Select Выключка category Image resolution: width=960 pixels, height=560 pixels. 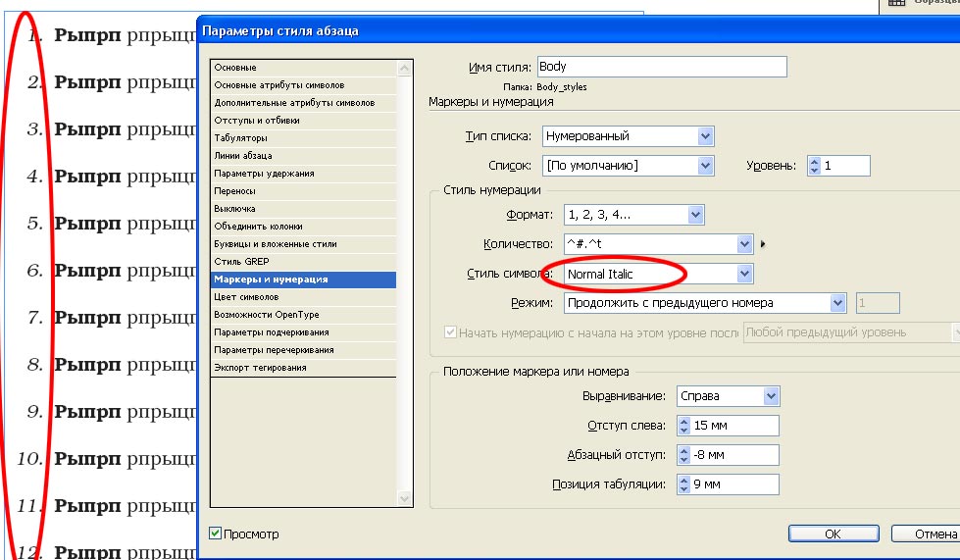(304, 209)
